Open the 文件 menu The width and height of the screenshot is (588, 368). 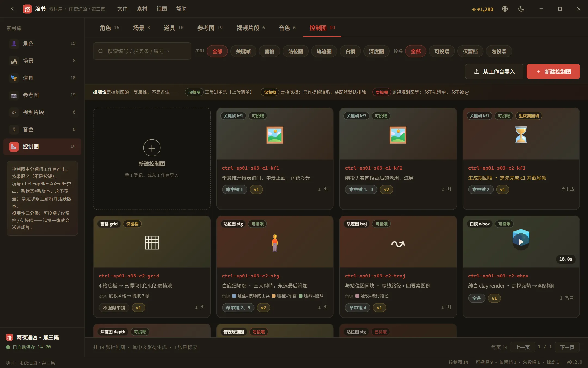pos(122,9)
